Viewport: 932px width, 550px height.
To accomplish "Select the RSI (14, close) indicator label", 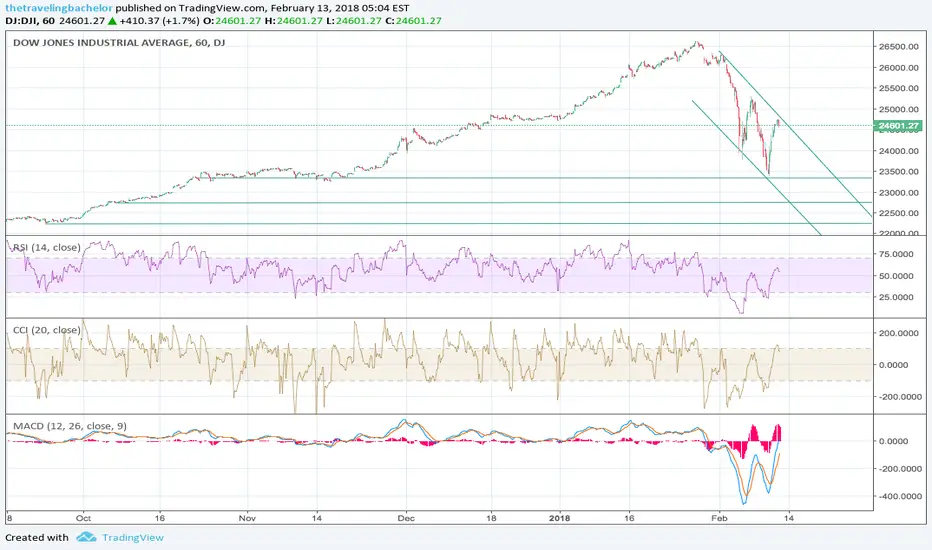I will (x=47, y=247).
